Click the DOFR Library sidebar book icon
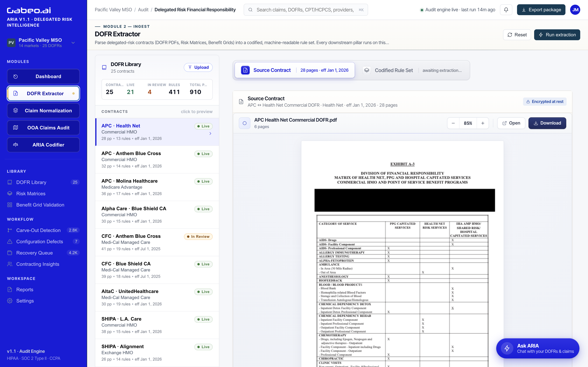Image resolution: width=588 pixels, height=367 pixels. tap(10, 182)
